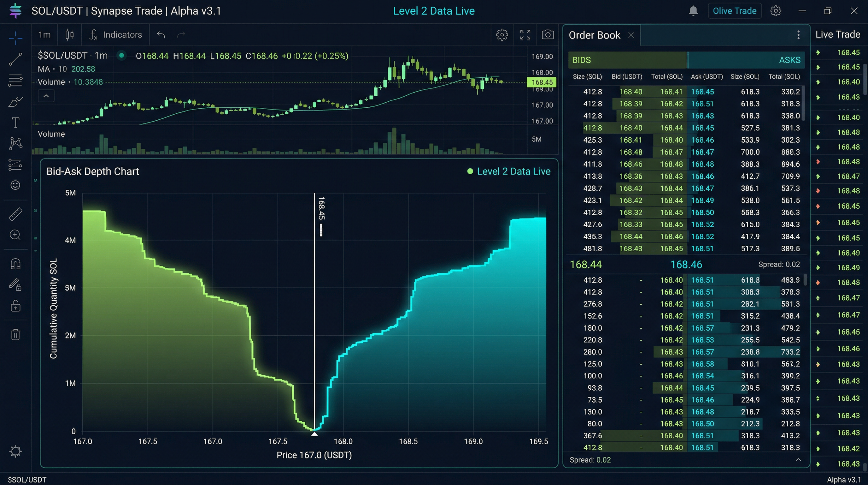Enable the magnet snapping tool
Screen dimensions: 868x485
(x=15, y=263)
